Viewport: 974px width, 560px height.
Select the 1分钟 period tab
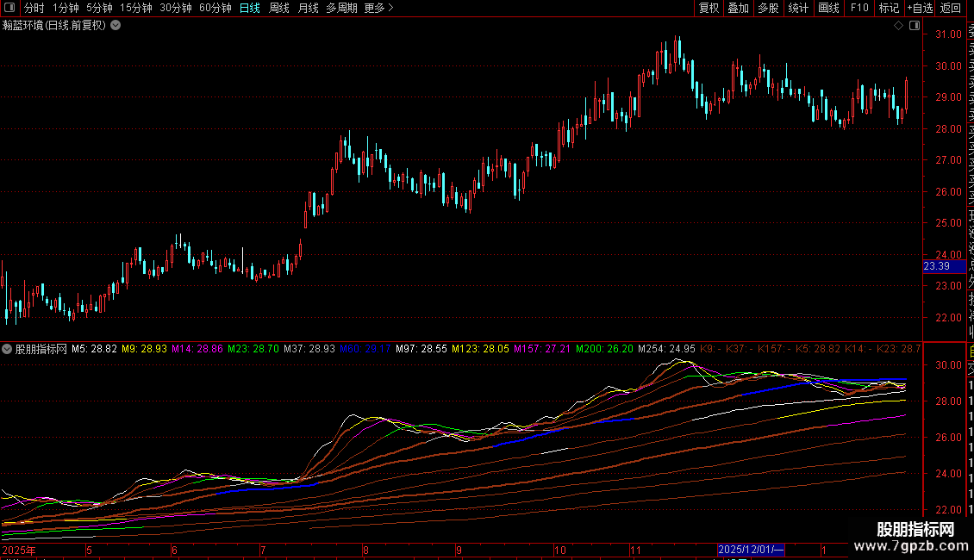click(x=66, y=8)
